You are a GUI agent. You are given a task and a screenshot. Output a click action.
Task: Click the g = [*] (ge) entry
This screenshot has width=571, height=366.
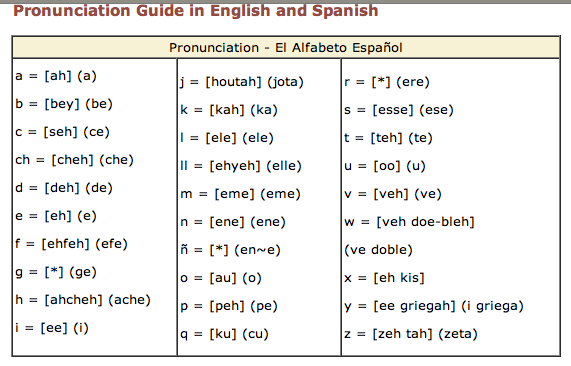click(x=56, y=272)
